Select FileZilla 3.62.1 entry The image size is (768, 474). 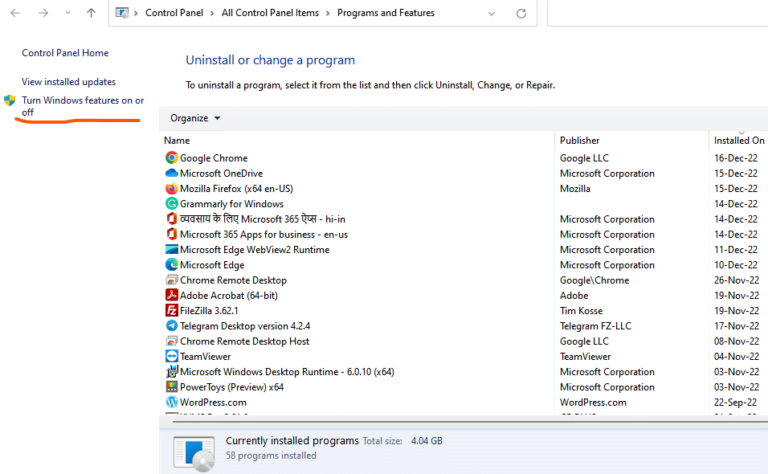[x=209, y=310]
